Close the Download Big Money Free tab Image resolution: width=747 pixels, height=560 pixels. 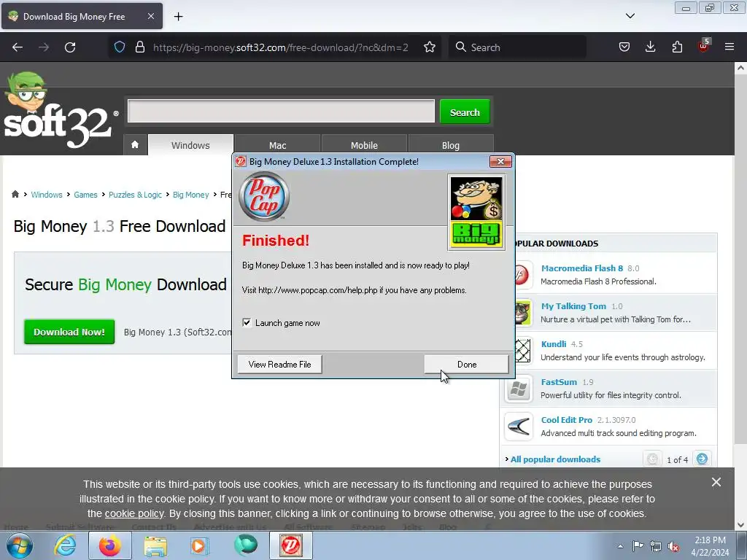coord(150,16)
